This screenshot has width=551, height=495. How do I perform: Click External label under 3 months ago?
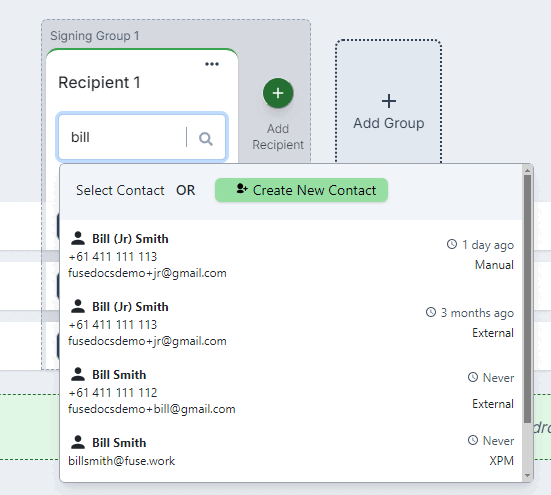493,333
